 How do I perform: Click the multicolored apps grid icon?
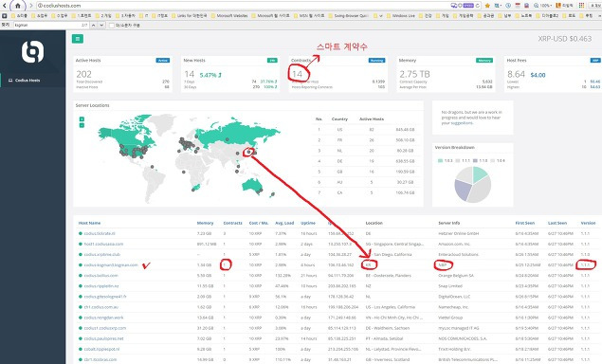582,6
